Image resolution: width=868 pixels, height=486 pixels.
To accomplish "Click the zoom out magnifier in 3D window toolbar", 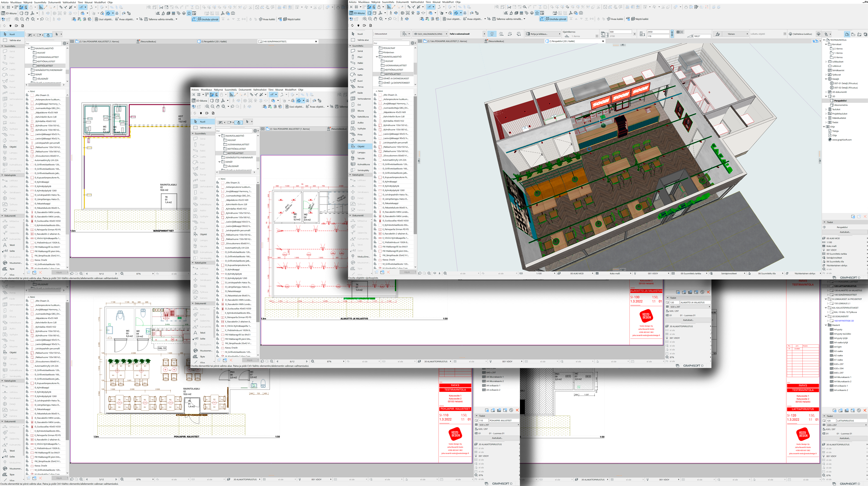I will (x=370, y=19).
